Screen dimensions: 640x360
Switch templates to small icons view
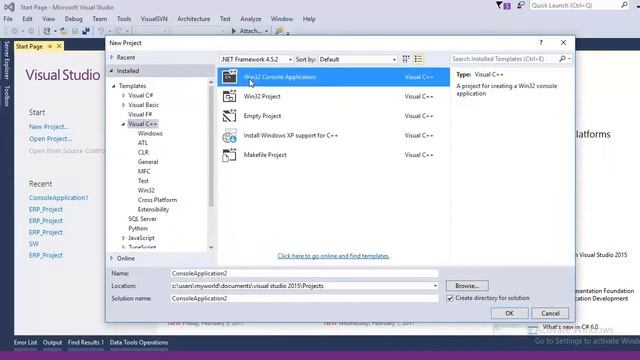406,59
